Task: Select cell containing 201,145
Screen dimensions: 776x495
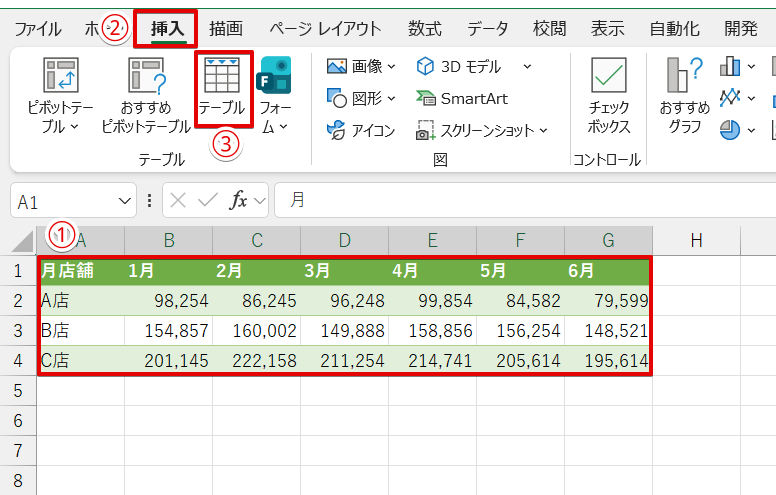Action: 169,360
